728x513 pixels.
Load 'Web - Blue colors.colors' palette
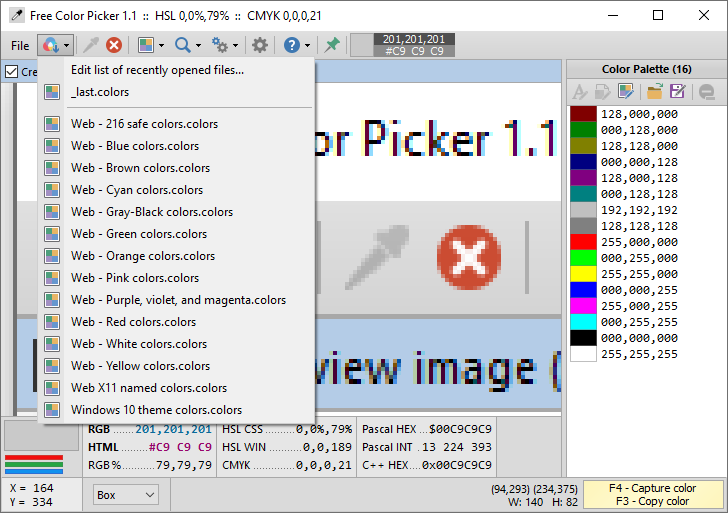pyautogui.click(x=176, y=146)
